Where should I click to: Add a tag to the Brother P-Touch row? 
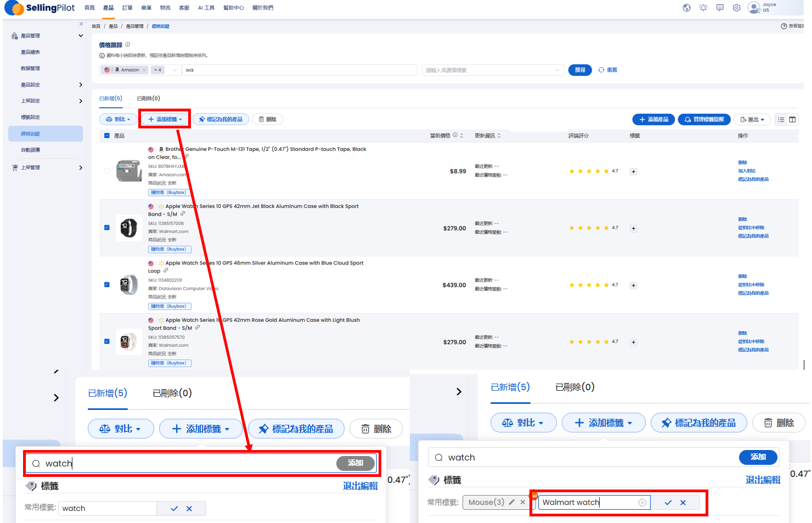coord(633,172)
